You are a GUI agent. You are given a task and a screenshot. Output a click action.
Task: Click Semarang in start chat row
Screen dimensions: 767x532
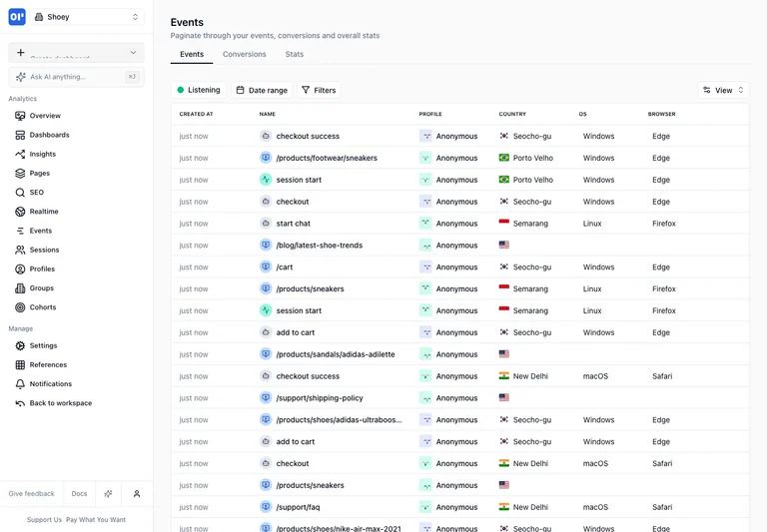pyautogui.click(x=530, y=224)
